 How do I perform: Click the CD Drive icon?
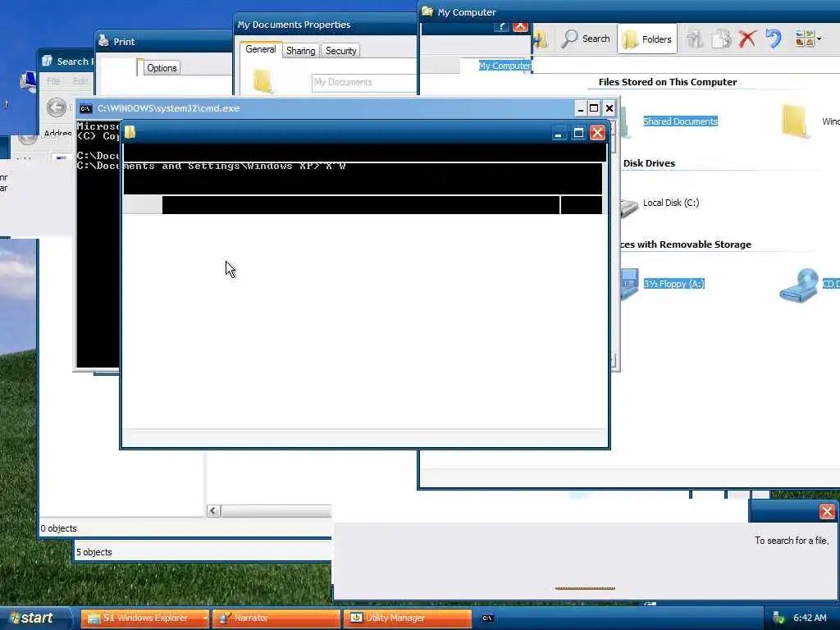[799, 285]
